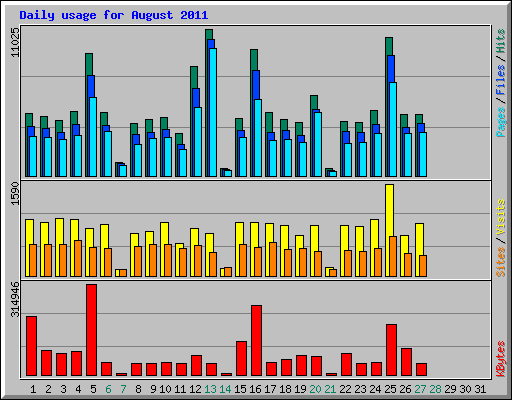The image size is (512, 400).
Task: Click the yellow visits bar for day 25
Action: pos(389,210)
